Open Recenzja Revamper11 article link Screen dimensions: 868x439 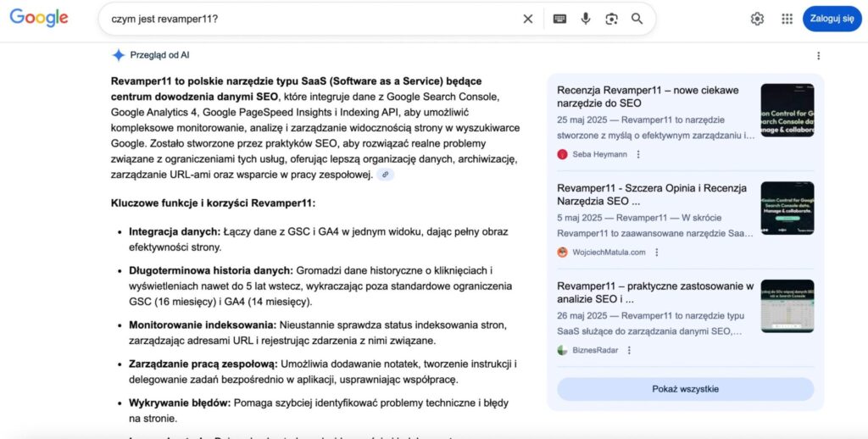tap(648, 97)
